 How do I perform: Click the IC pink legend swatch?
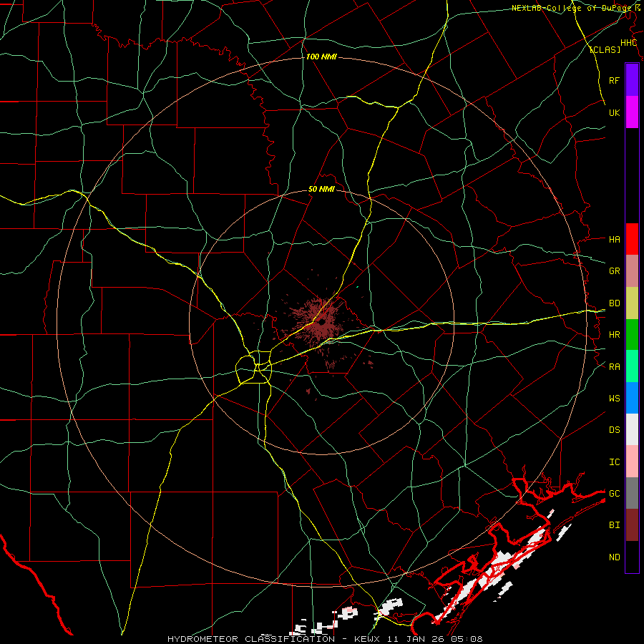(632, 462)
